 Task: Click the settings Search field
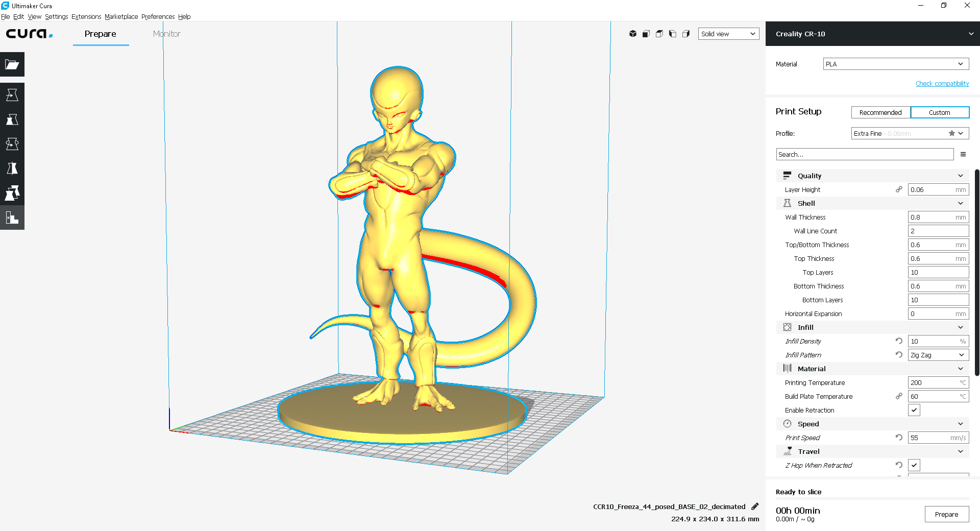[x=865, y=154]
